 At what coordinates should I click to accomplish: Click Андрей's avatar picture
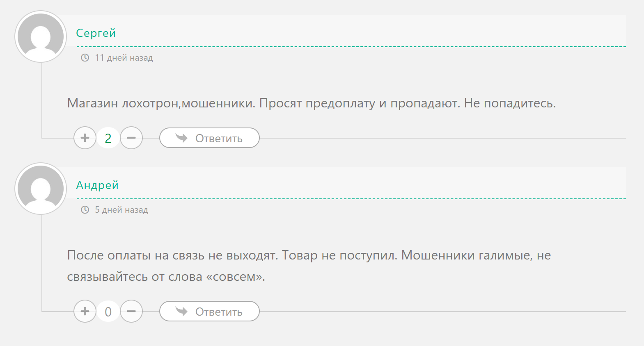point(41,189)
